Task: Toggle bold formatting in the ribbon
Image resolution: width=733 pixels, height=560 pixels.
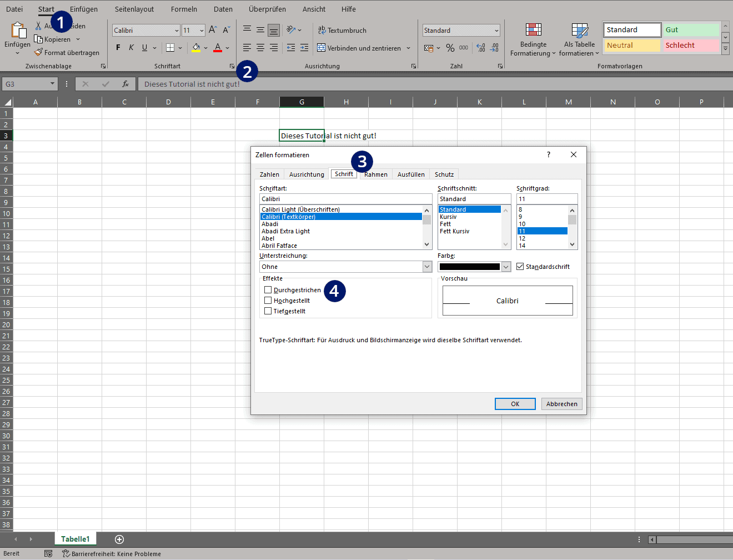Action: tap(117, 47)
